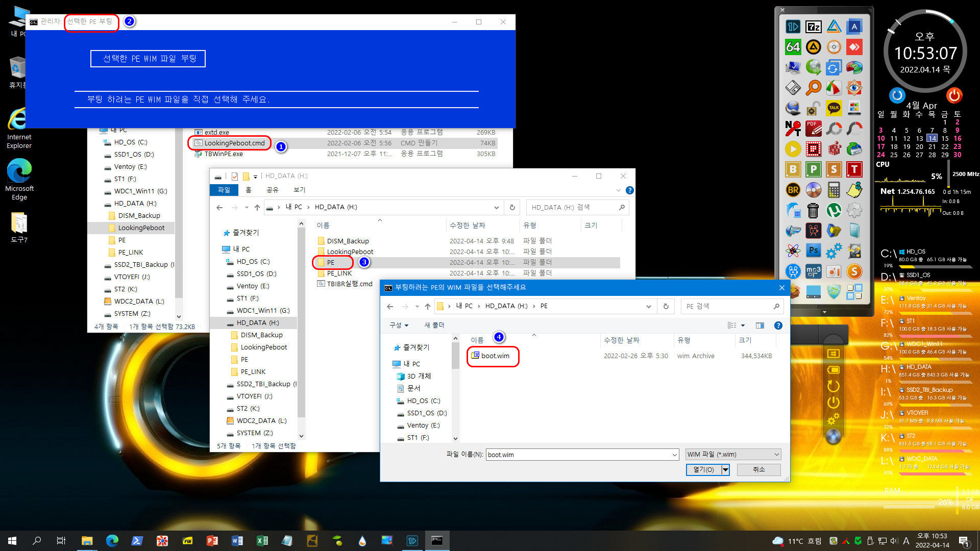The image size is (980, 551).
Task: Click the red power button on clock widget
Action: 954,95
